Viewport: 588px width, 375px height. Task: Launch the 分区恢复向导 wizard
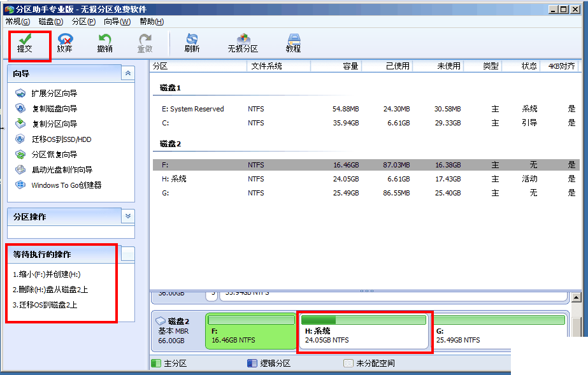coord(46,154)
